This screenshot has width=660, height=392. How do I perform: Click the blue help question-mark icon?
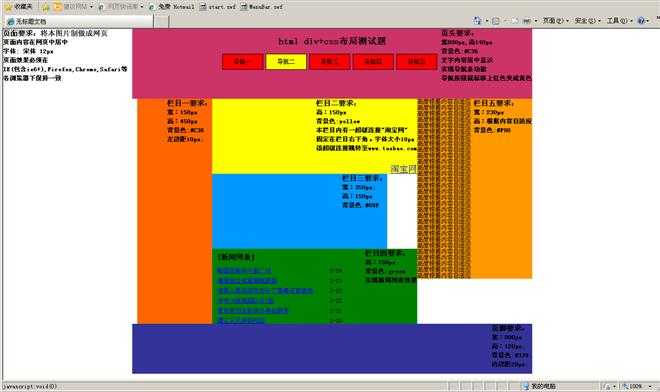point(641,20)
